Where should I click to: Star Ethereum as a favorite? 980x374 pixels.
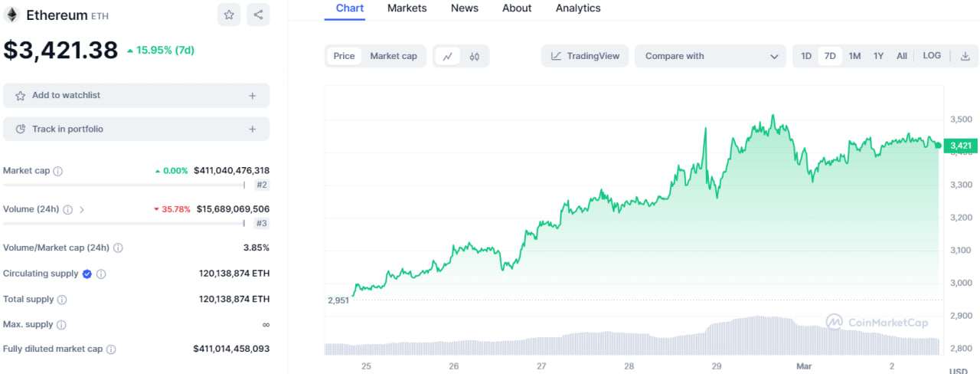point(228,15)
